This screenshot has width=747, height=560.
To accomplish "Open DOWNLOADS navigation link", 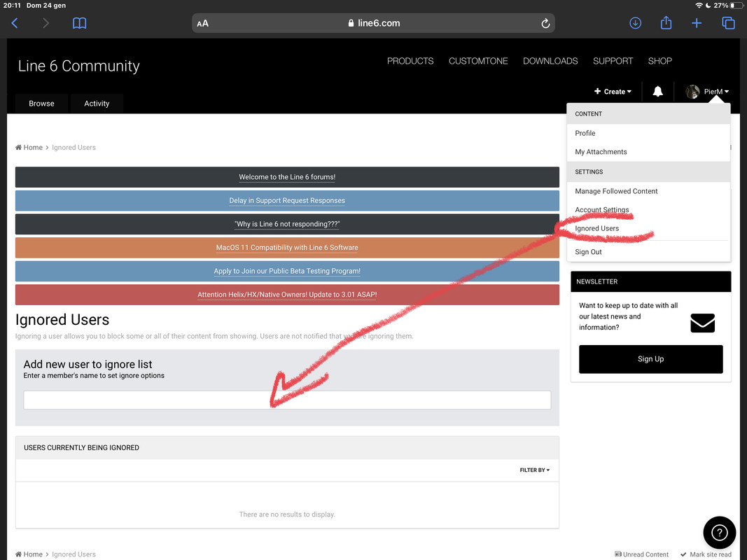I will pyautogui.click(x=550, y=61).
